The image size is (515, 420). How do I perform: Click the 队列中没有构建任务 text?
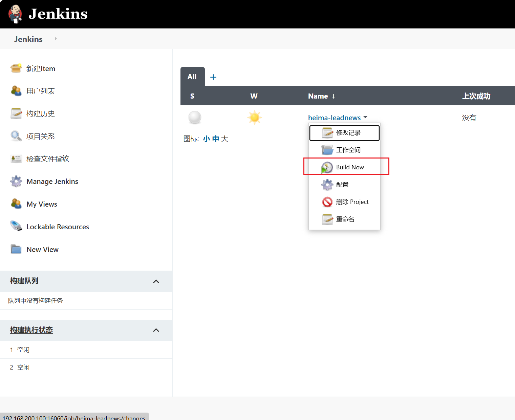click(36, 301)
